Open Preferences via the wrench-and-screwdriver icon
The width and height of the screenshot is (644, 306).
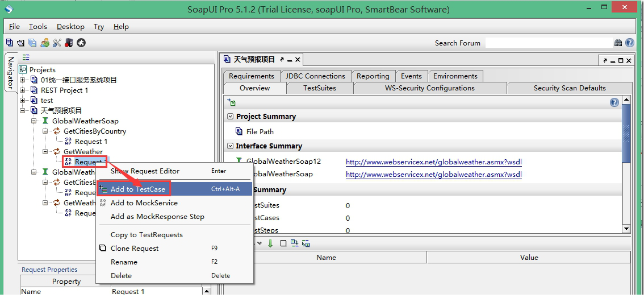pos(57,43)
